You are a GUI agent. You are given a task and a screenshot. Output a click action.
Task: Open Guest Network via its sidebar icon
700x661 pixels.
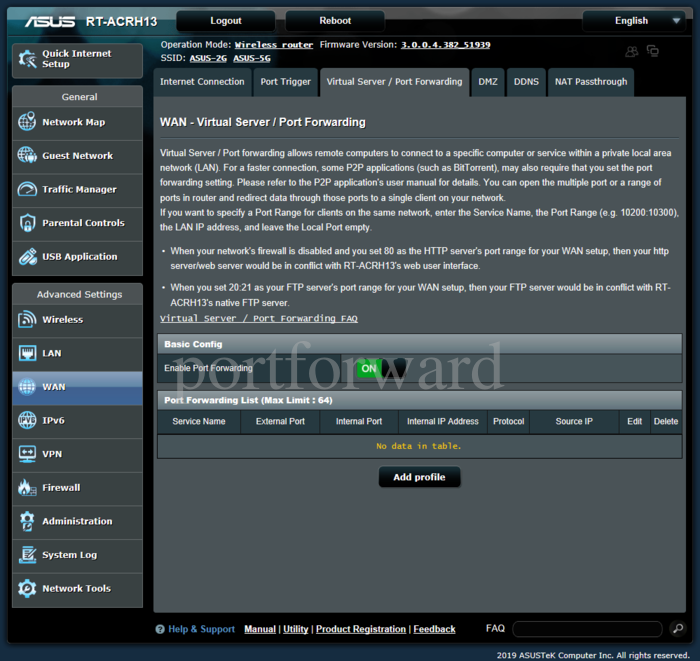(27, 156)
